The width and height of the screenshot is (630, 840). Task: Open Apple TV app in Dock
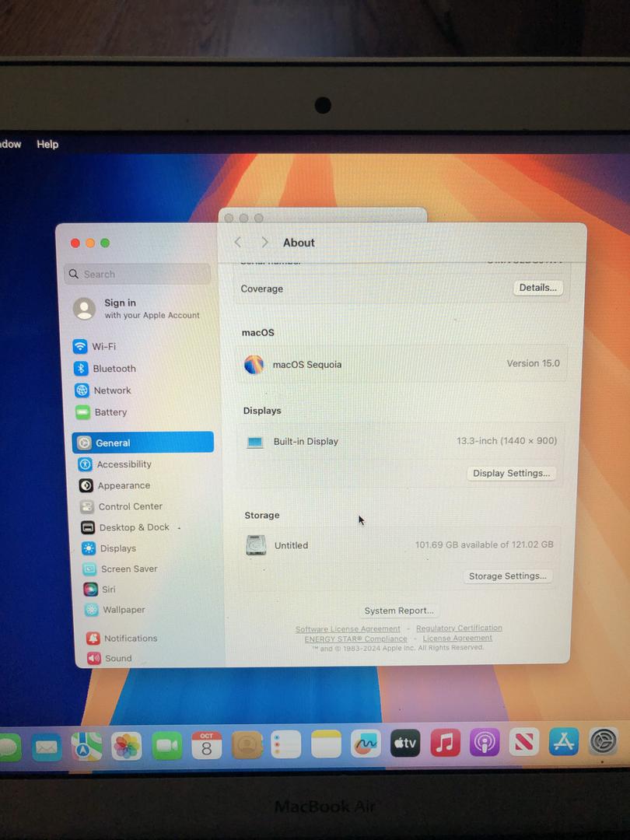(x=405, y=743)
